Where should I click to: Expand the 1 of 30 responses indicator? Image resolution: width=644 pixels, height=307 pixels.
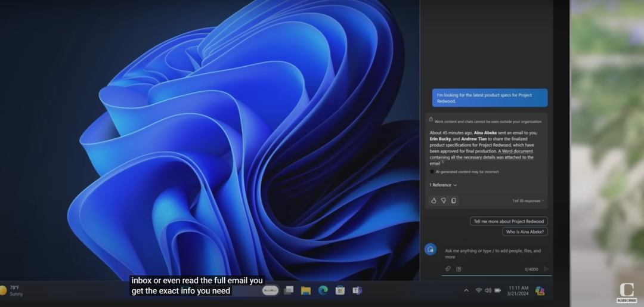click(528, 201)
